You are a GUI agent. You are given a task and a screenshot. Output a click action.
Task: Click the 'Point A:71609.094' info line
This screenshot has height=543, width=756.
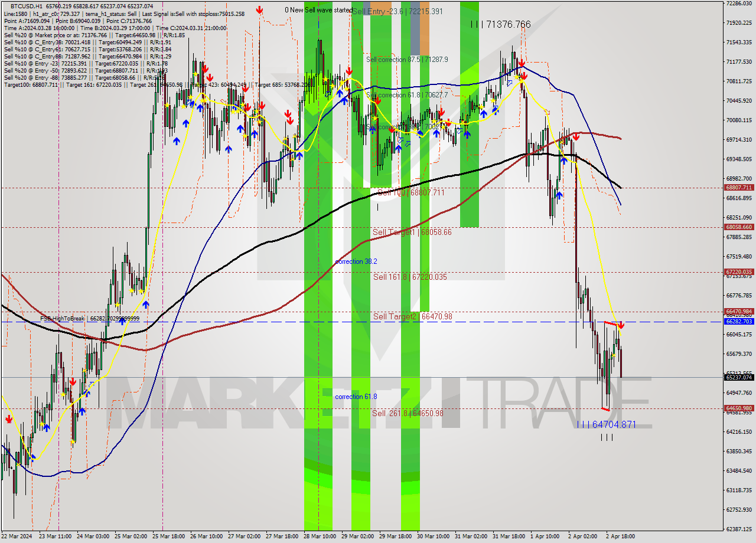(78, 21)
